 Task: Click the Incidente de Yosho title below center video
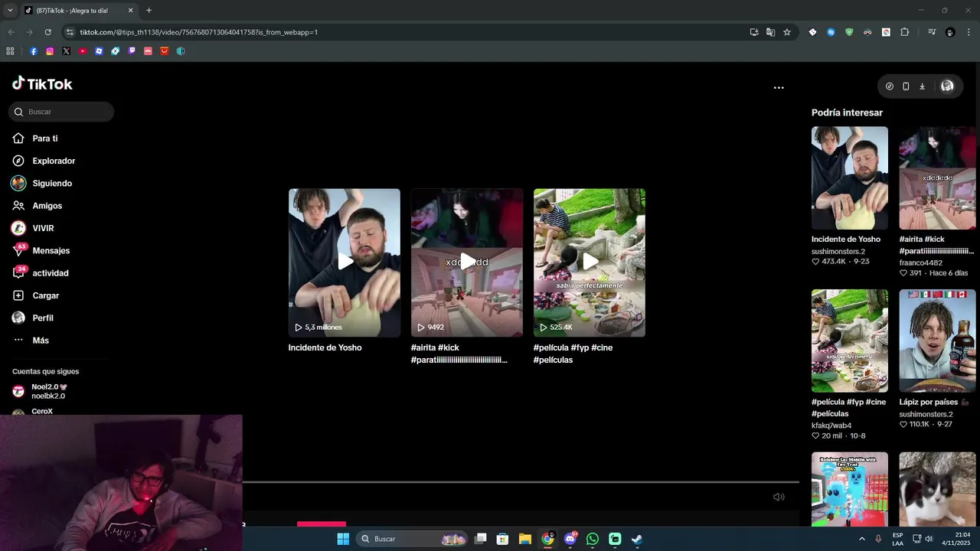(x=325, y=347)
